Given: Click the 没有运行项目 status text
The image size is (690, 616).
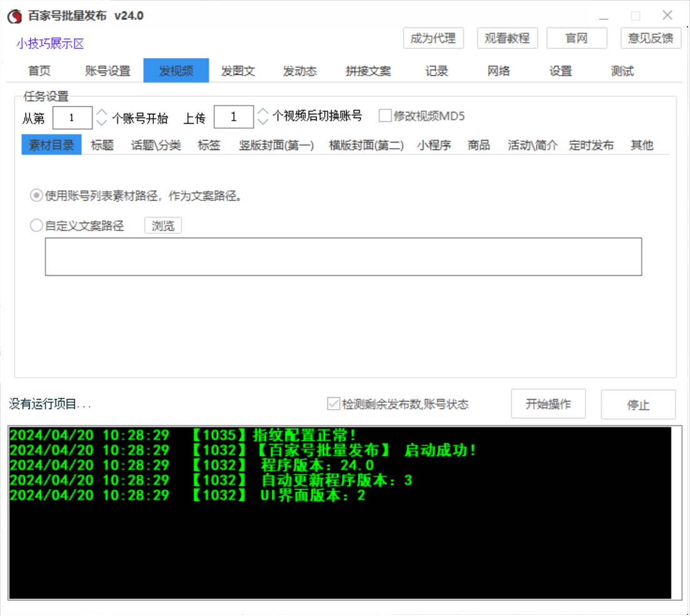Looking at the screenshot, I should 50,404.
